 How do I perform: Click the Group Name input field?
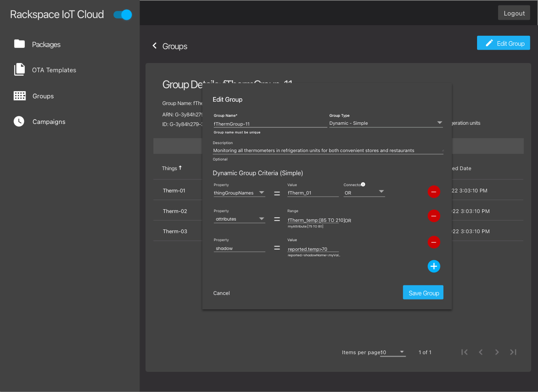[270, 124]
